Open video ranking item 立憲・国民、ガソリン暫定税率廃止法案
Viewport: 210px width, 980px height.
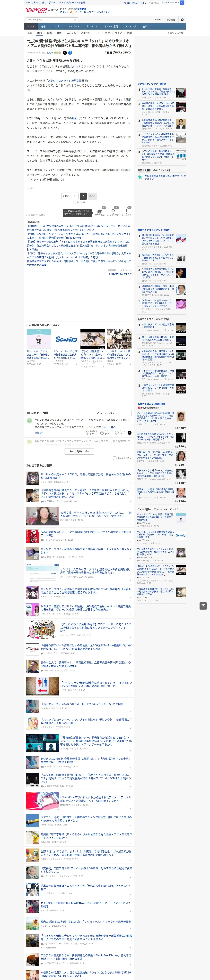[158, 326]
